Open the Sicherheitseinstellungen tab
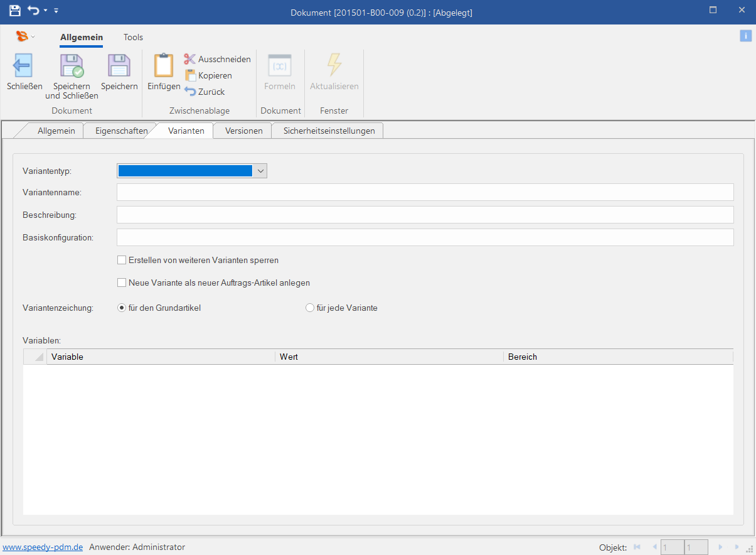 pyautogui.click(x=329, y=131)
